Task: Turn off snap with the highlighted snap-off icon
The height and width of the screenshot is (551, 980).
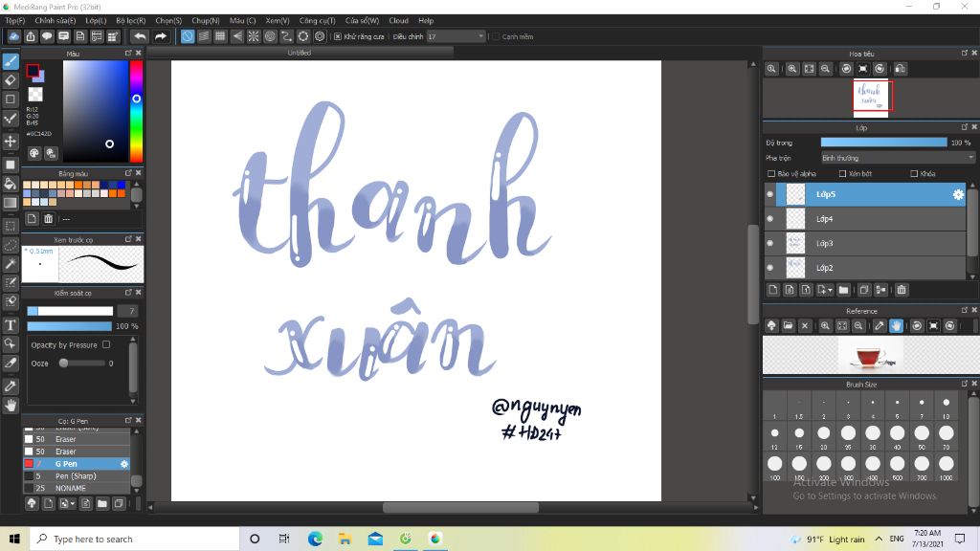Action: tap(188, 36)
